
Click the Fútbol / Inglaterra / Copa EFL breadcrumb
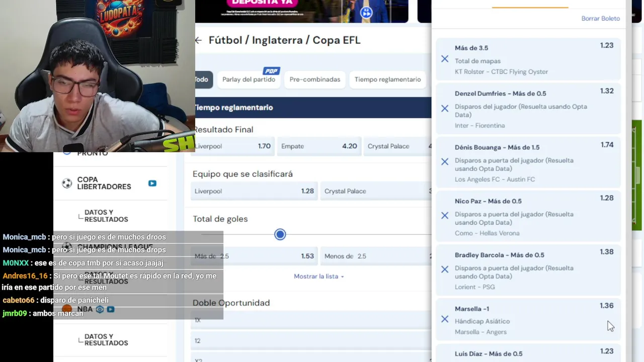[x=285, y=40]
